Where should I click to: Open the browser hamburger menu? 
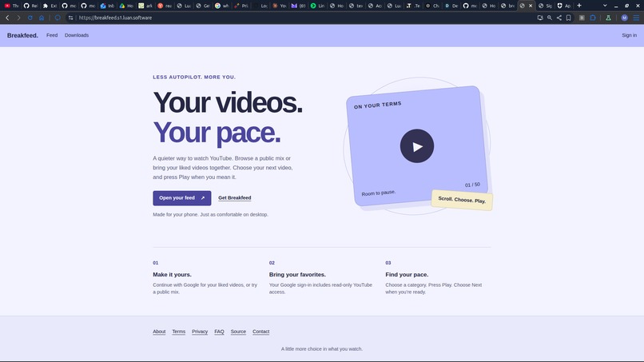point(636,18)
